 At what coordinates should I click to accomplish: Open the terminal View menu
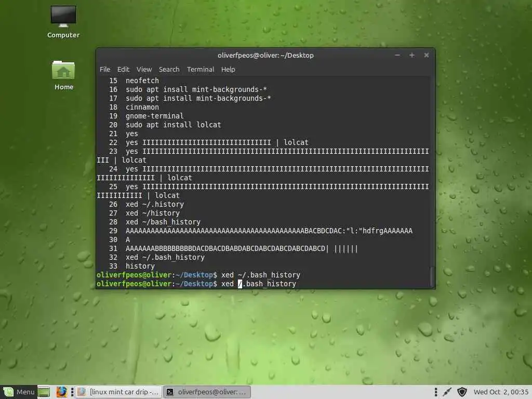tap(144, 69)
